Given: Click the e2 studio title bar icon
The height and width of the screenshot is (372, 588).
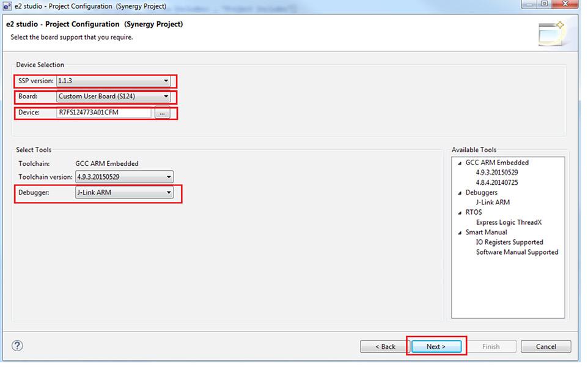Looking at the screenshot, I should point(7,6).
